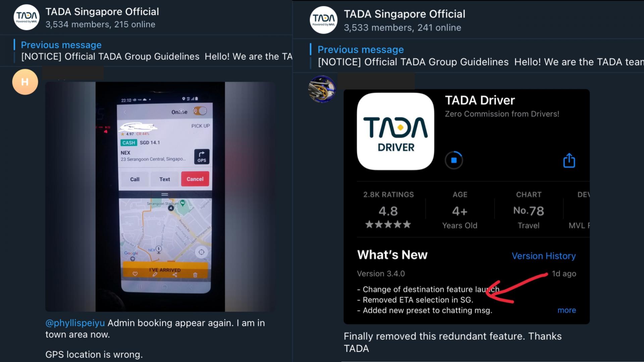Open left pinned Previous message banner
This screenshot has width=644, height=362.
click(153, 51)
